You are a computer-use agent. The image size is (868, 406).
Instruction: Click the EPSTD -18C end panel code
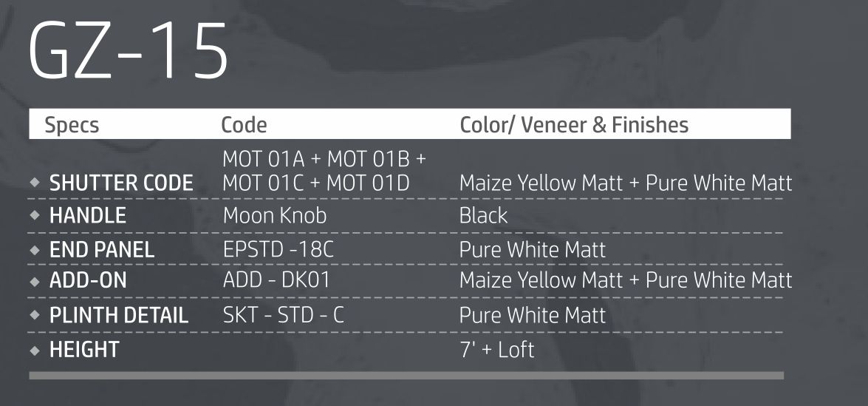pos(278,249)
